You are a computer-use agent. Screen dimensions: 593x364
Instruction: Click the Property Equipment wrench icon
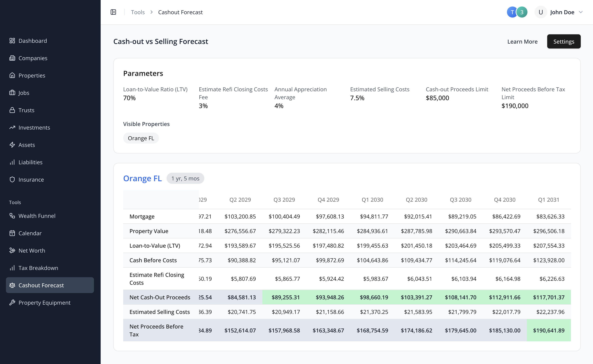click(12, 302)
